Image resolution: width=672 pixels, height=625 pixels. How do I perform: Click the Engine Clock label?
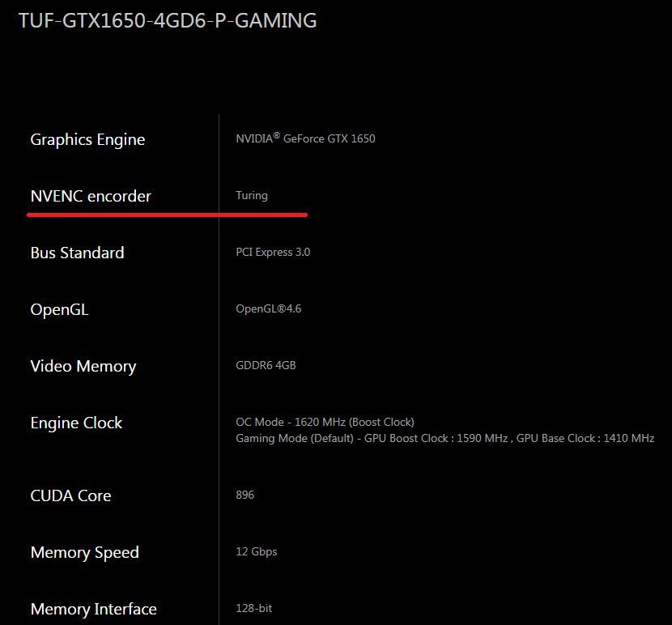76,423
